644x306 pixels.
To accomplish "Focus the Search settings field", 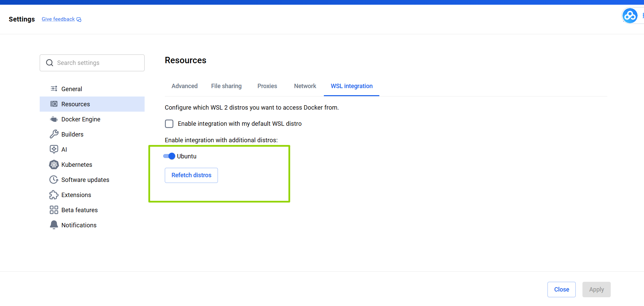I will coord(92,63).
